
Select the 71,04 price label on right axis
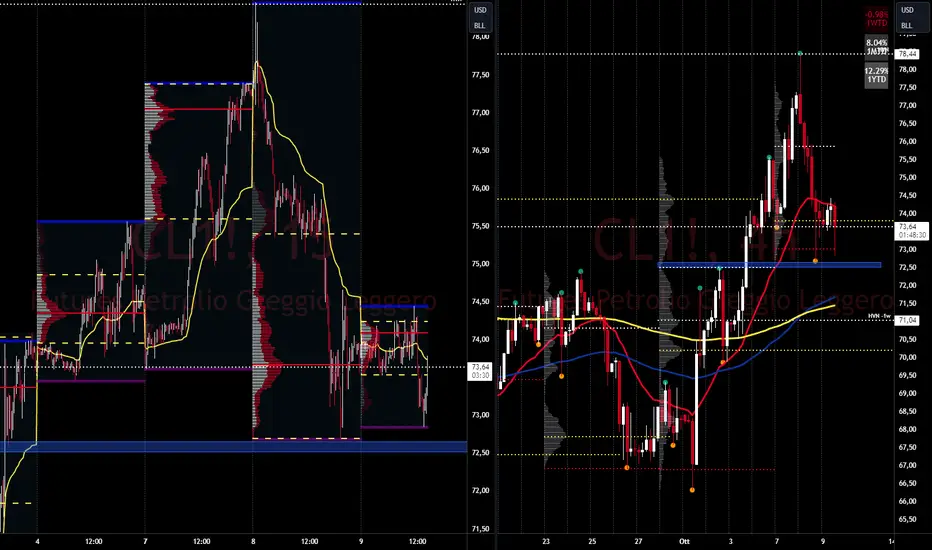(907, 320)
